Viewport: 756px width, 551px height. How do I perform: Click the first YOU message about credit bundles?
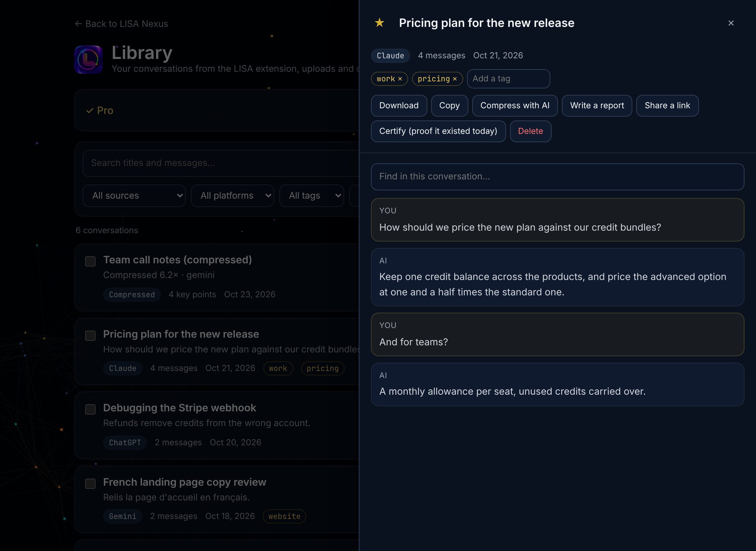click(557, 220)
